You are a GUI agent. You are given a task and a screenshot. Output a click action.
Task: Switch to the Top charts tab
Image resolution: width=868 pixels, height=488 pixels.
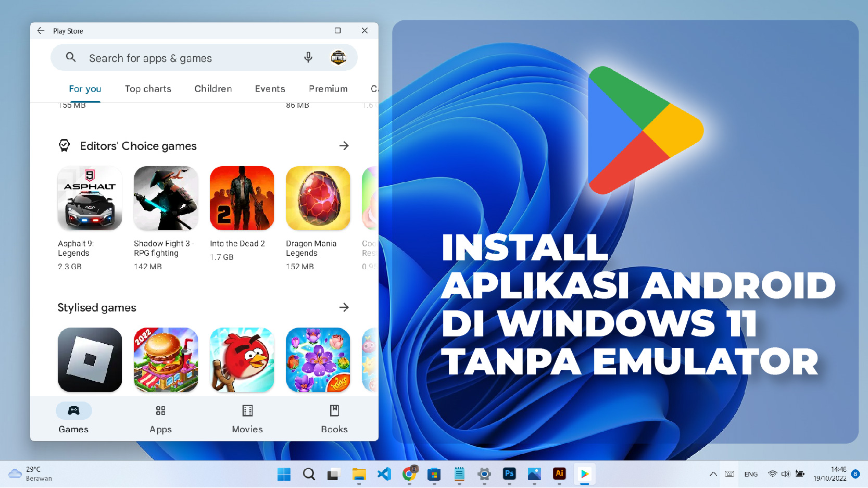click(x=148, y=89)
